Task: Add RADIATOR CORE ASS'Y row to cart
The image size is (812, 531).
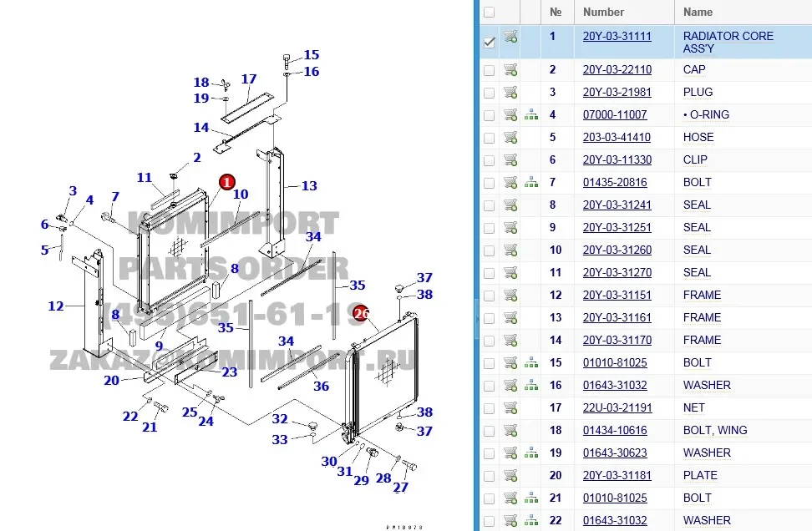Action: click(x=510, y=36)
